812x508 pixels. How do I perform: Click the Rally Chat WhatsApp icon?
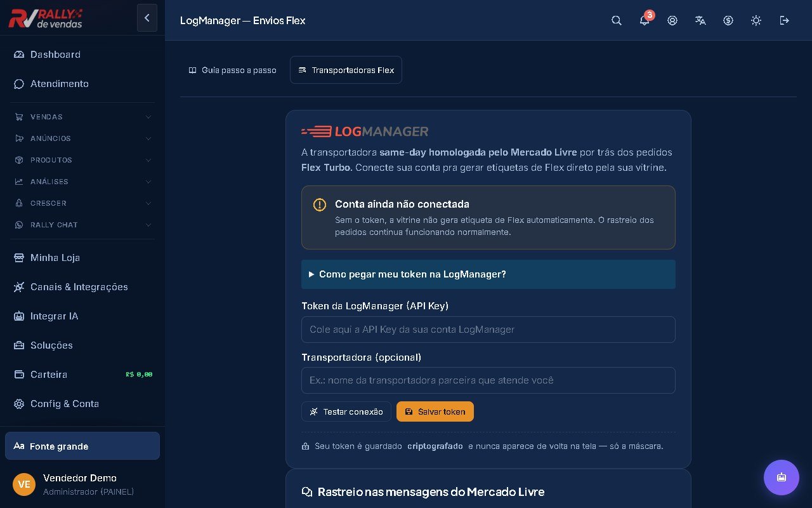[x=18, y=225]
